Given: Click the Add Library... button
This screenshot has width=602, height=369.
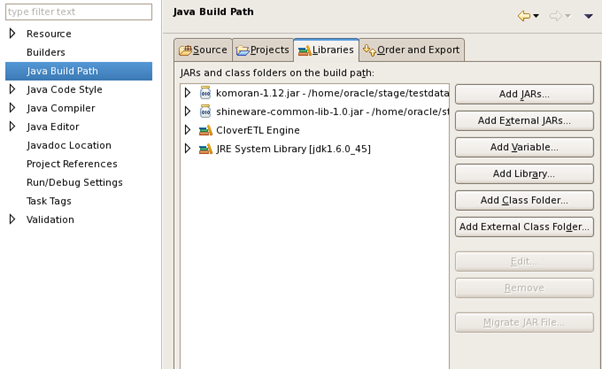Looking at the screenshot, I should (524, 174).
